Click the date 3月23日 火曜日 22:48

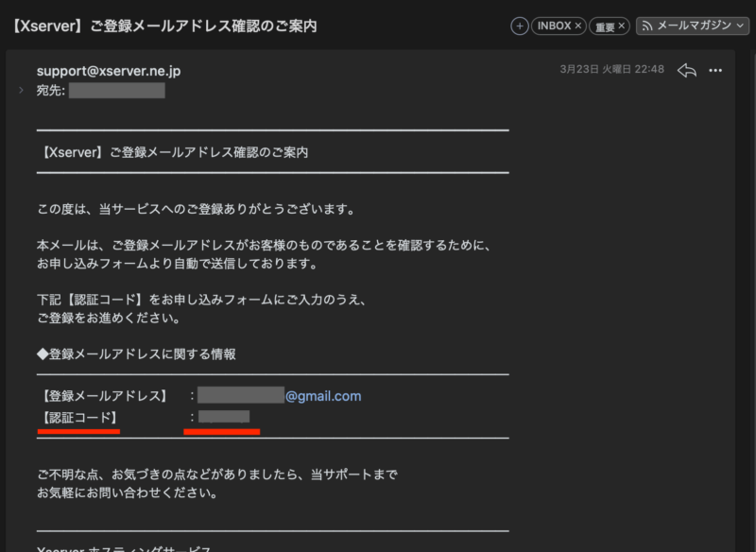[x=611, y=69]
